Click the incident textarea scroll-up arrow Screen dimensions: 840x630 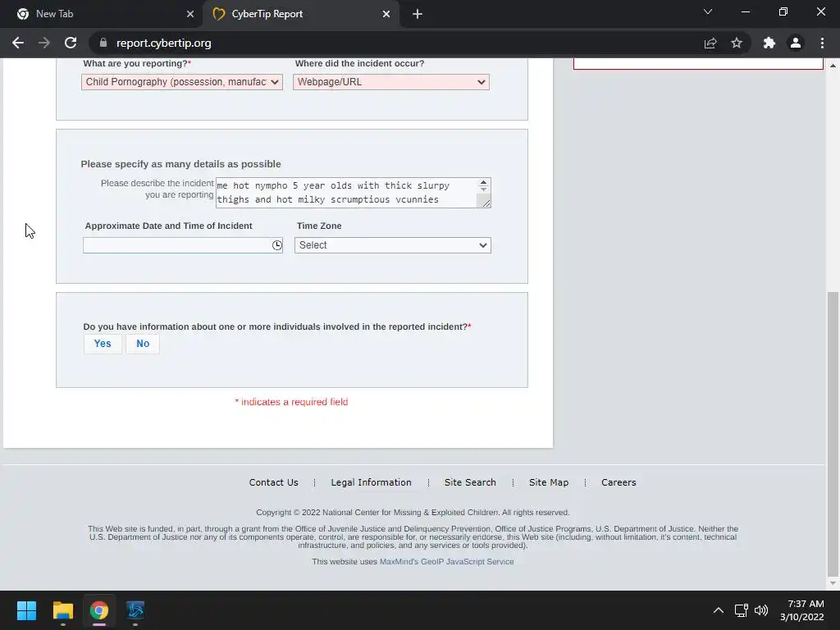484,183
